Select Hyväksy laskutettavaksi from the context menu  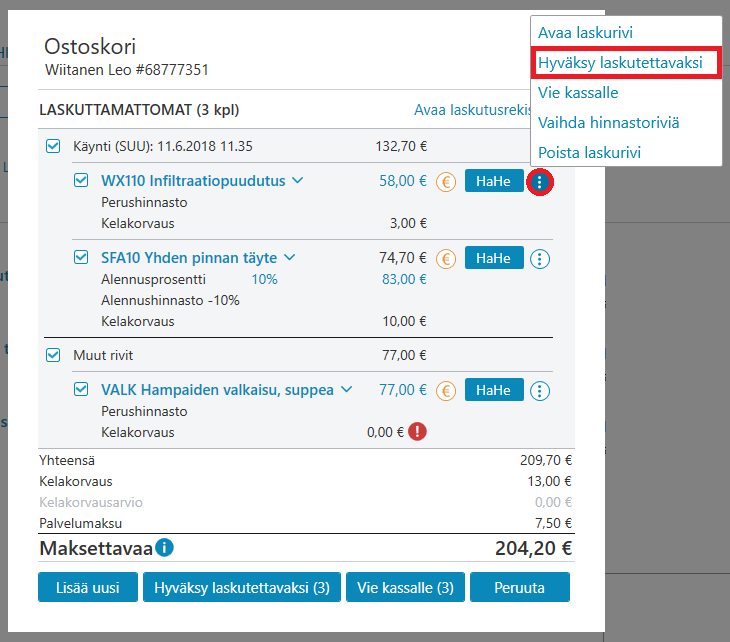click(620, 62)
